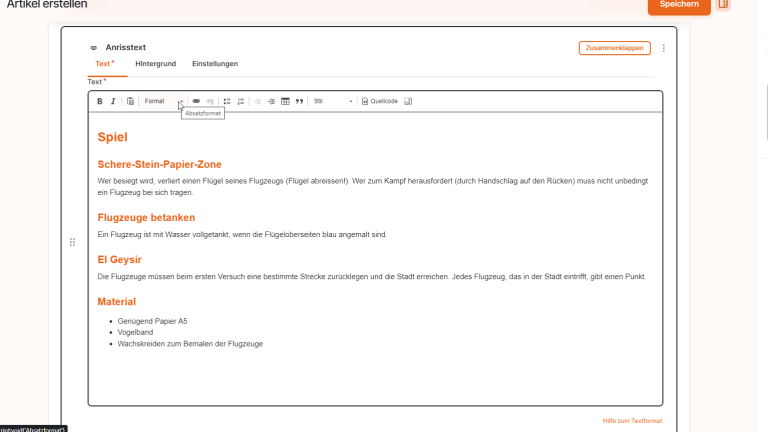
Task: Click the heading 'El Geysir'
Action: pos(120,260)
